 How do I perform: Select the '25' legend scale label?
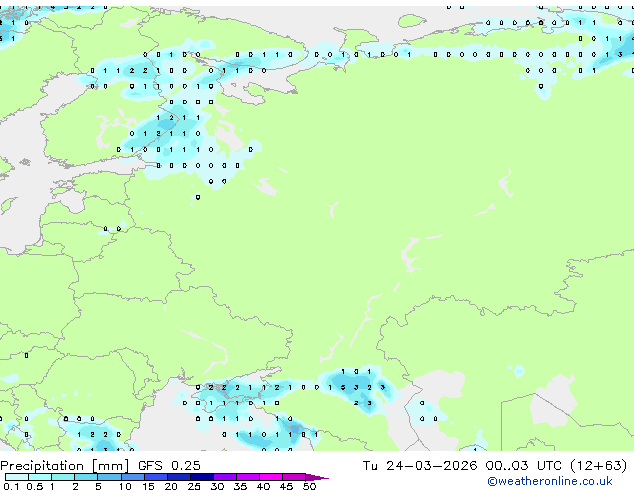pos(194,486)
